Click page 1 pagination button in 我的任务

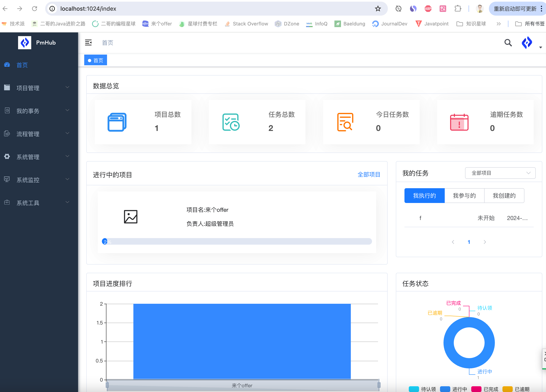[469, 242]
